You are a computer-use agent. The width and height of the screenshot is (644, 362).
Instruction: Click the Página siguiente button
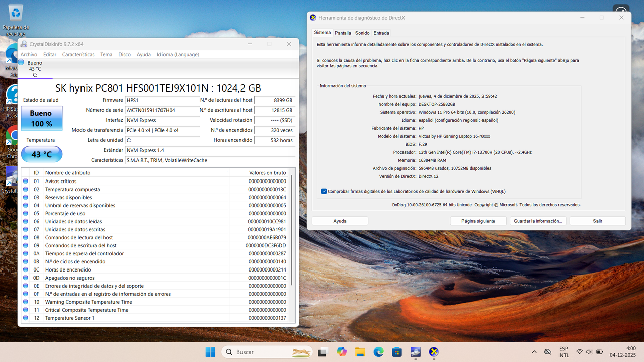[478, 221]
